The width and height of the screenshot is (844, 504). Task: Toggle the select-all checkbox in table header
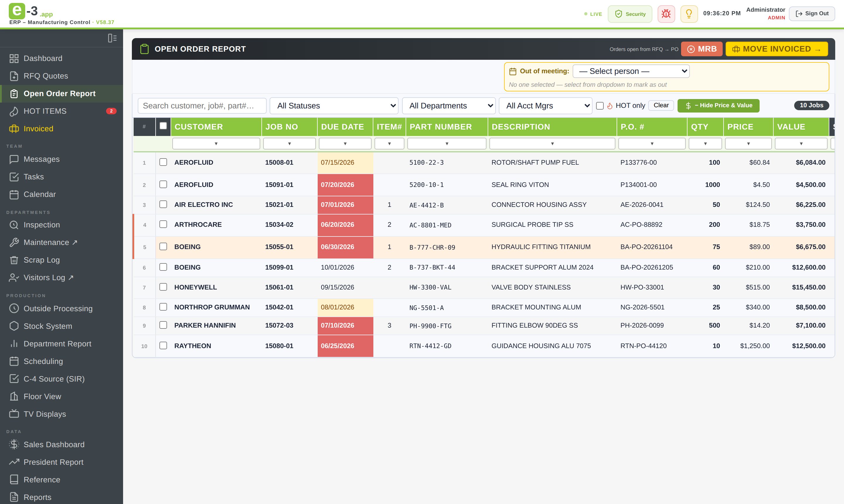coord(163,126)
